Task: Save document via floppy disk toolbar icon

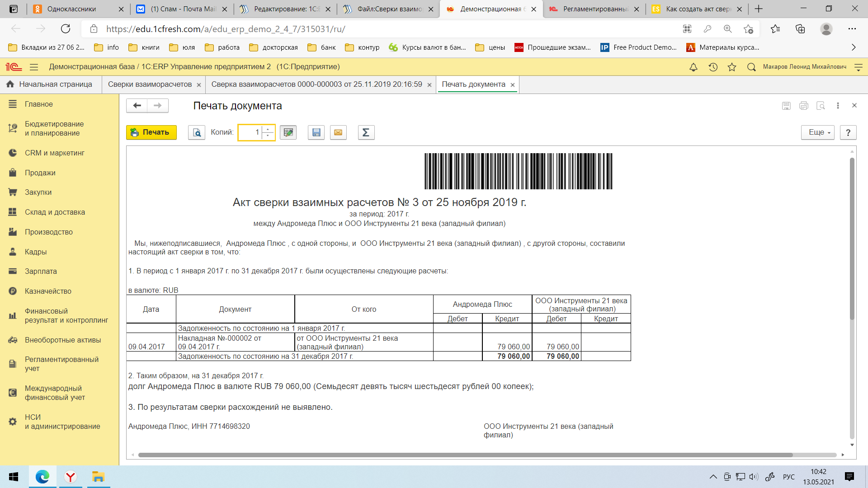Action: click(316, 132)
